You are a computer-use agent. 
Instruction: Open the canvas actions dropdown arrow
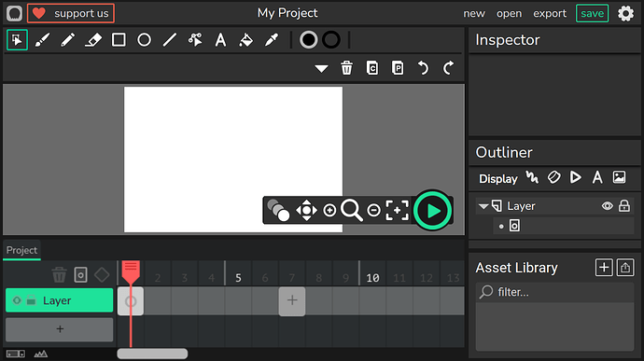click(x=321, y=68)
